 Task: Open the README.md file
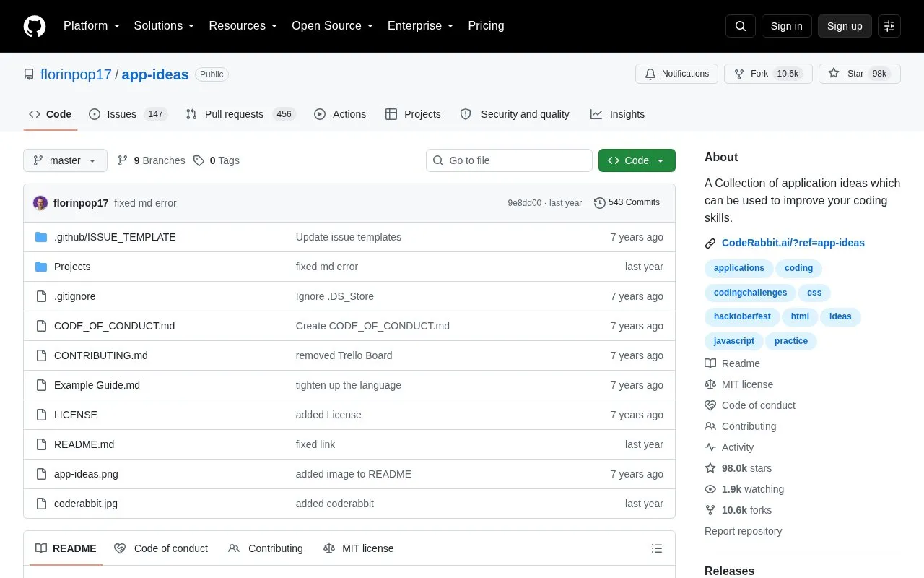(x=84, y=444)
